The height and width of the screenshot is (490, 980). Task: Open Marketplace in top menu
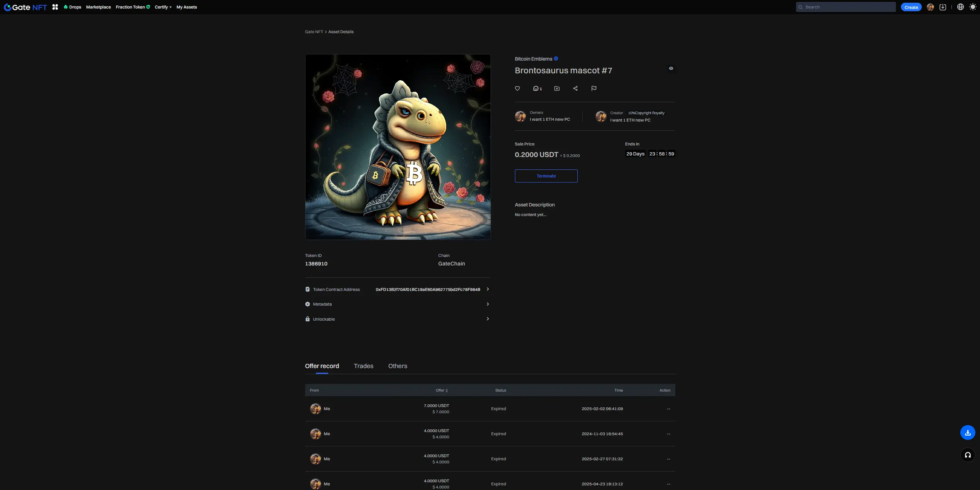(98, 7)
